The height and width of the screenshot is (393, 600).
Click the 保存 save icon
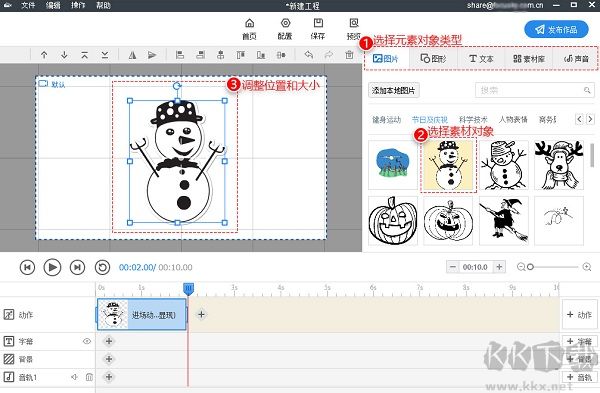click(318, 29)
